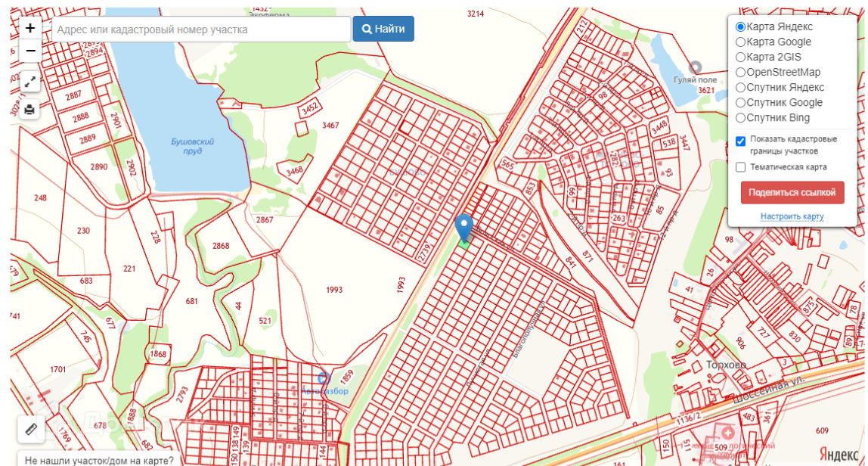The image size is (868, 466).
Task: Click the parcel labeled 565
Action: pyautogui.click(x=507, y=165)
